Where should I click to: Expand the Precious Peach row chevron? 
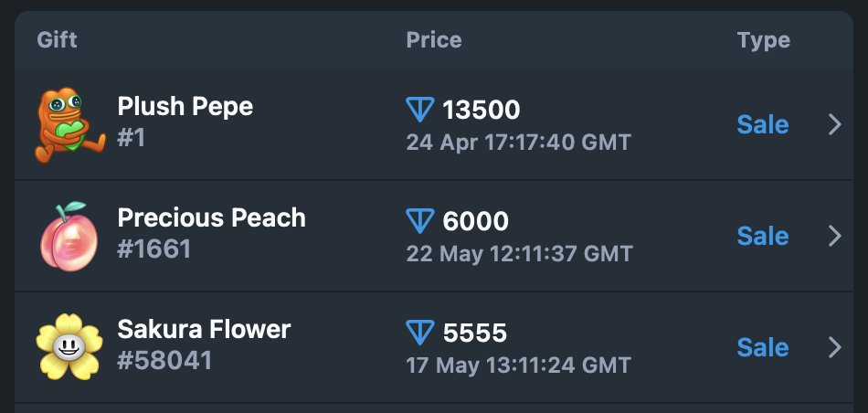[x=835, y=237]
